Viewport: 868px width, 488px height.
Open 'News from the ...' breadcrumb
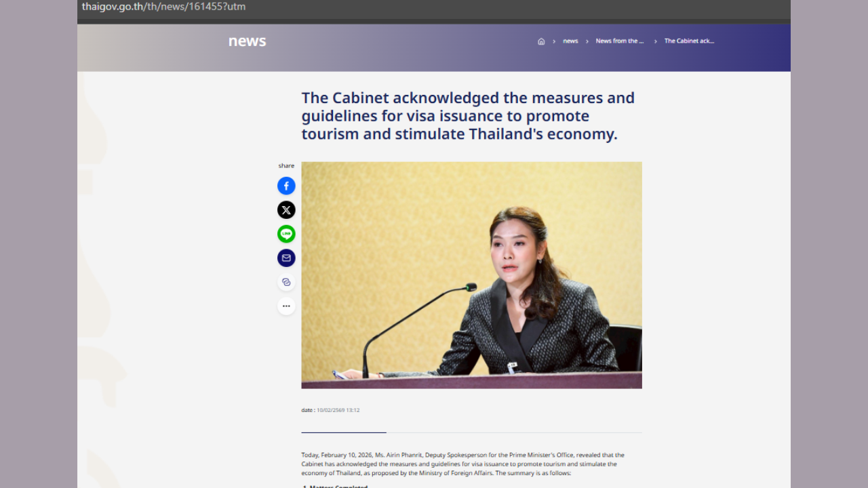[x=619, y=41]
